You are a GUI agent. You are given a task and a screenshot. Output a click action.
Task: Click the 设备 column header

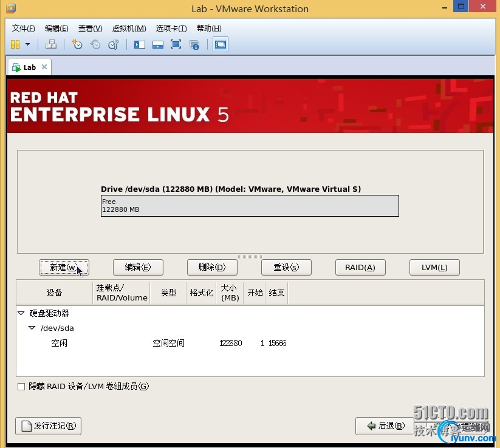click(54, 293)
